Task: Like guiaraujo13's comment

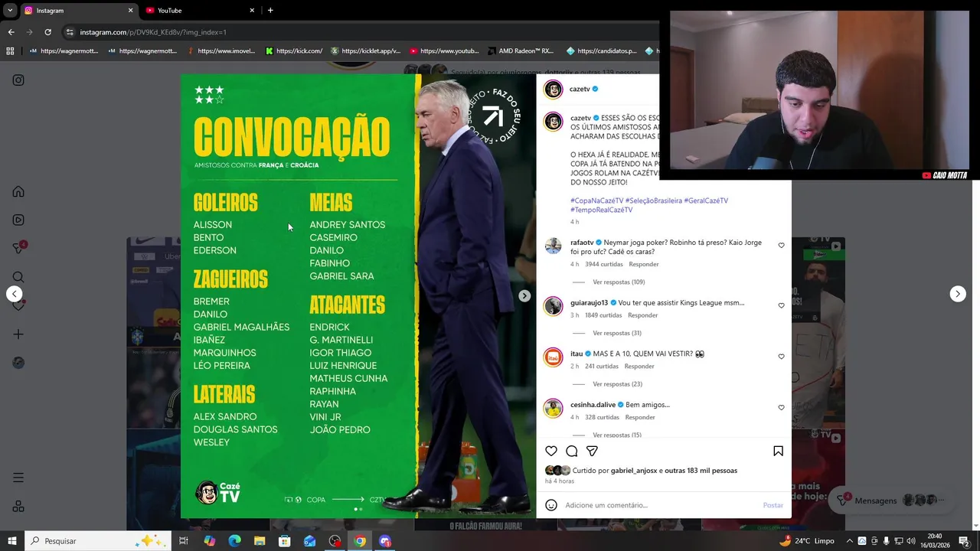Action: click(781, 305)
